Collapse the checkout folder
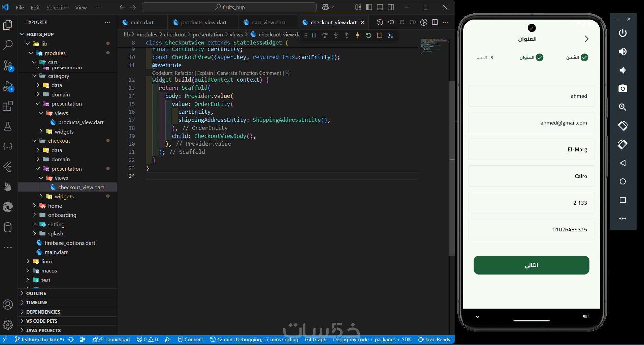The width and height of the screenshot is (644, 345). click(x=59, y=141)
